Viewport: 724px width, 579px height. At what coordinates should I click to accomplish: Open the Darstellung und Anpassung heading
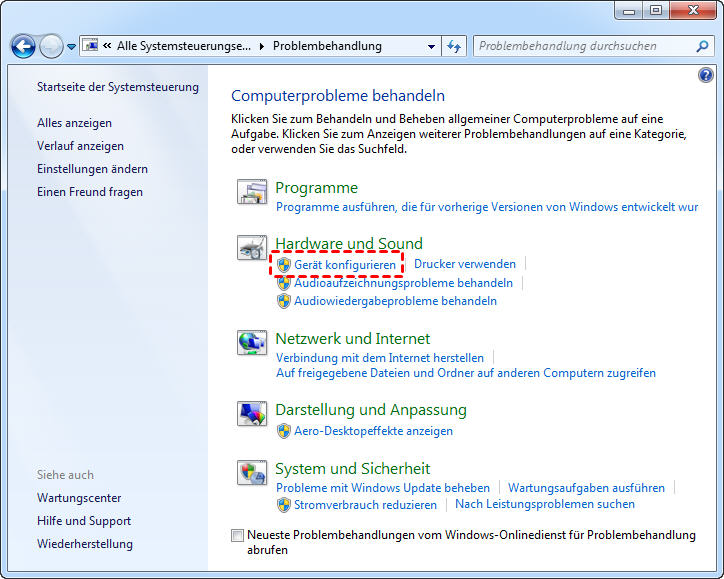click(371, 410)
